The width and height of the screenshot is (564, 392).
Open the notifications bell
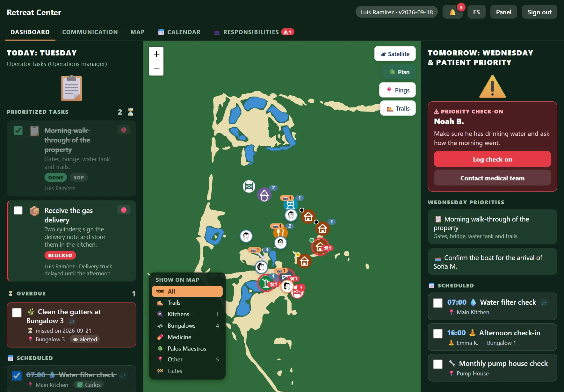[x=452, y=12]
